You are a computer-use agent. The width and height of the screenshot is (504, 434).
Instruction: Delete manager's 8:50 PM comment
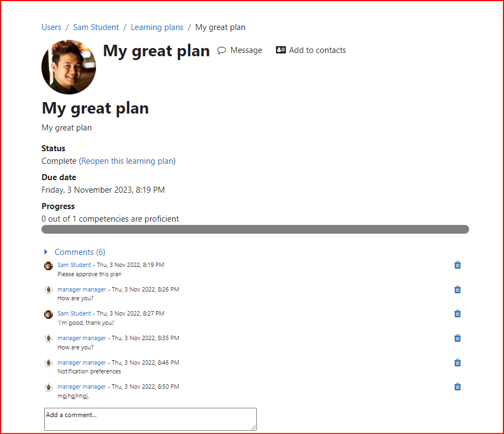[458, 387]
